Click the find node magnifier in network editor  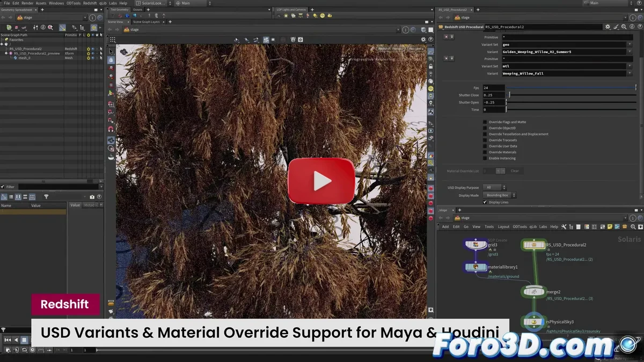633,227
